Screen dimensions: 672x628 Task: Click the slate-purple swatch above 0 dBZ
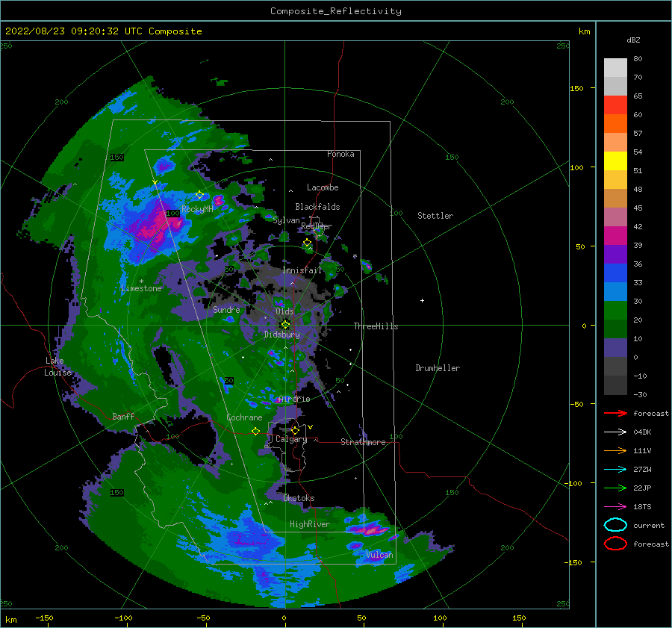click(x=615, y=347)
